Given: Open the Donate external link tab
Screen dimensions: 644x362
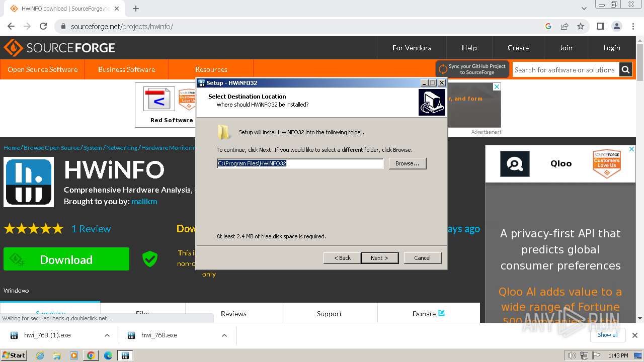Looking at the screenshot, I should point(429,313).
